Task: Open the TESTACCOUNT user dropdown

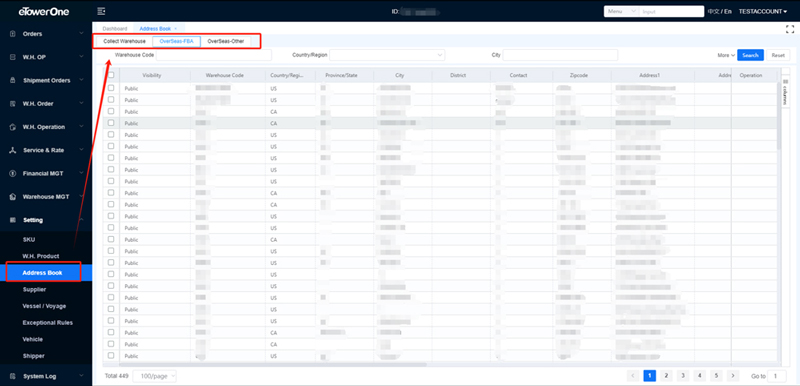Action: [x=763, y=11]
